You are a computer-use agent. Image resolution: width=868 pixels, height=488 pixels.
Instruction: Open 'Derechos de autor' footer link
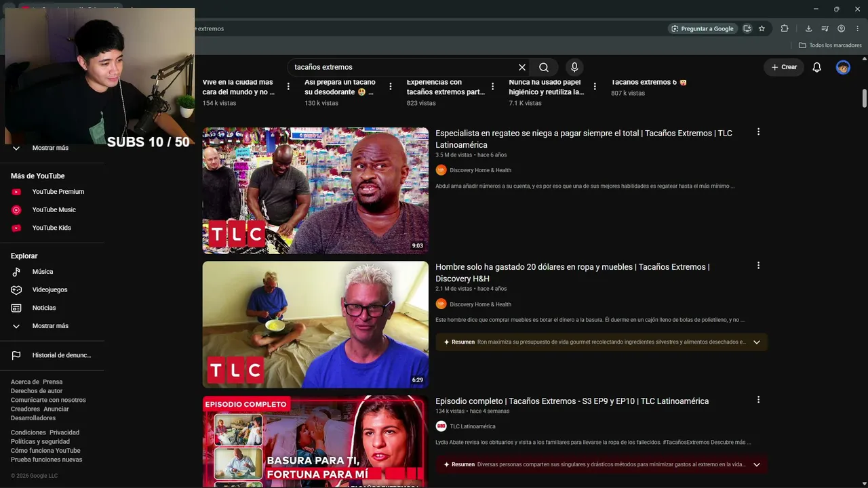coord(37,391)
